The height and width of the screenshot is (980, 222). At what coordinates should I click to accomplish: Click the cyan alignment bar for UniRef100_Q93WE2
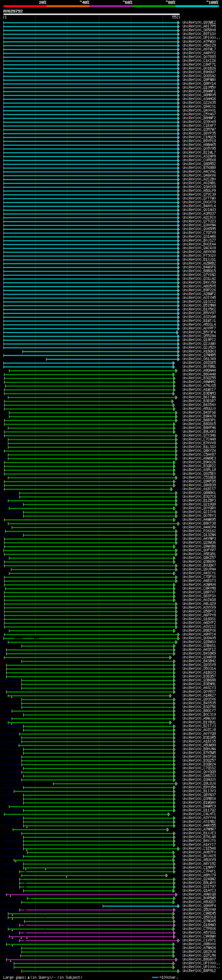pyautogui.click(x=92, y=23)
